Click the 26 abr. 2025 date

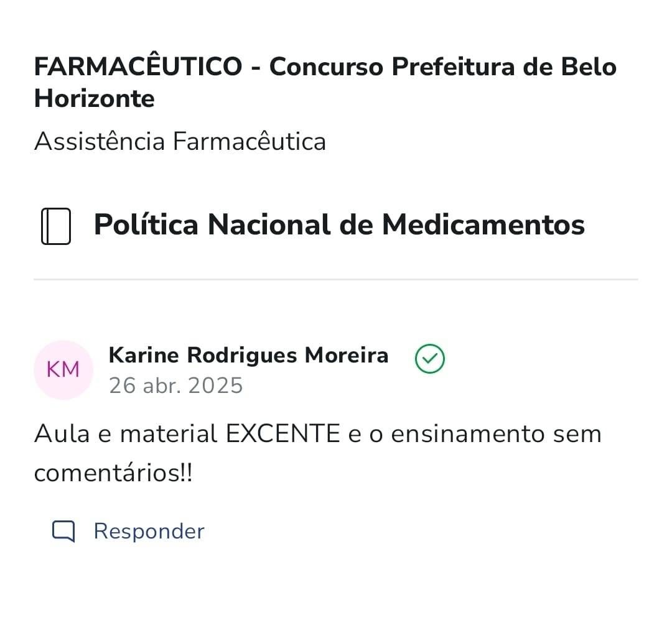[175, 386]
